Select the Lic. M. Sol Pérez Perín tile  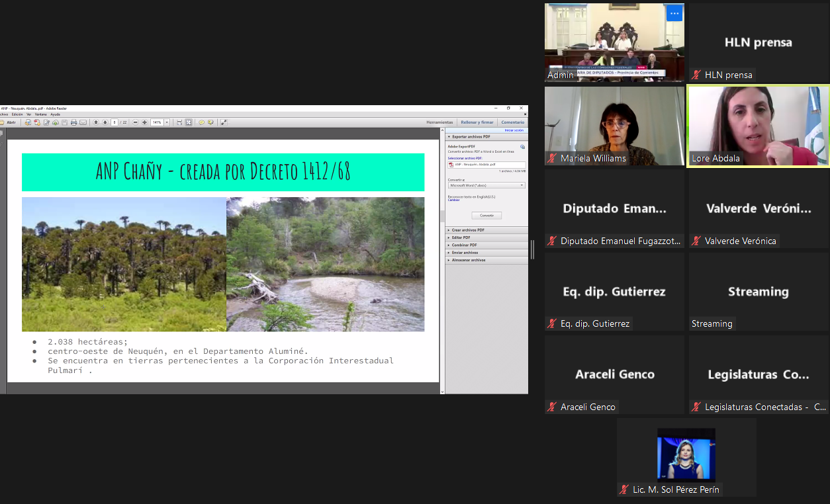(x=686, y=458)
